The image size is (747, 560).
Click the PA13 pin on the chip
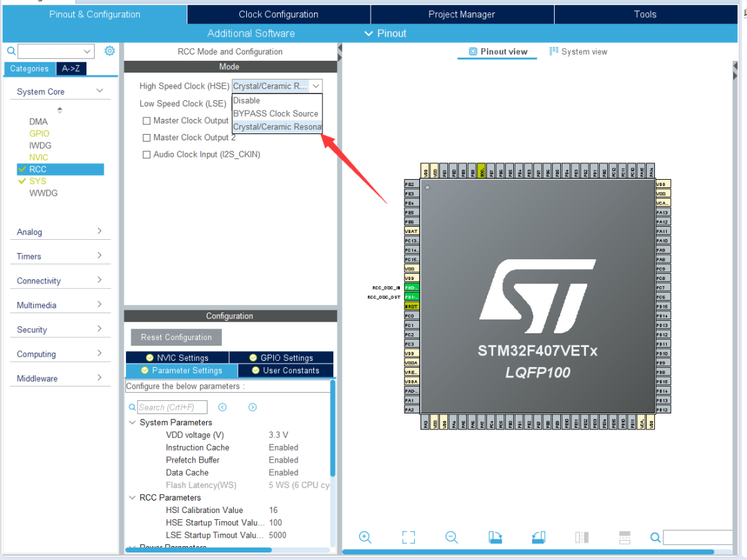(663, 212)
